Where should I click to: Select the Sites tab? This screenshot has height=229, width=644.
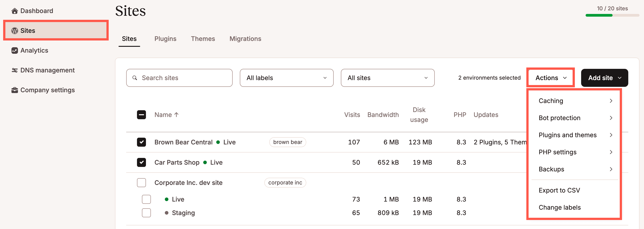click(129, 39)
